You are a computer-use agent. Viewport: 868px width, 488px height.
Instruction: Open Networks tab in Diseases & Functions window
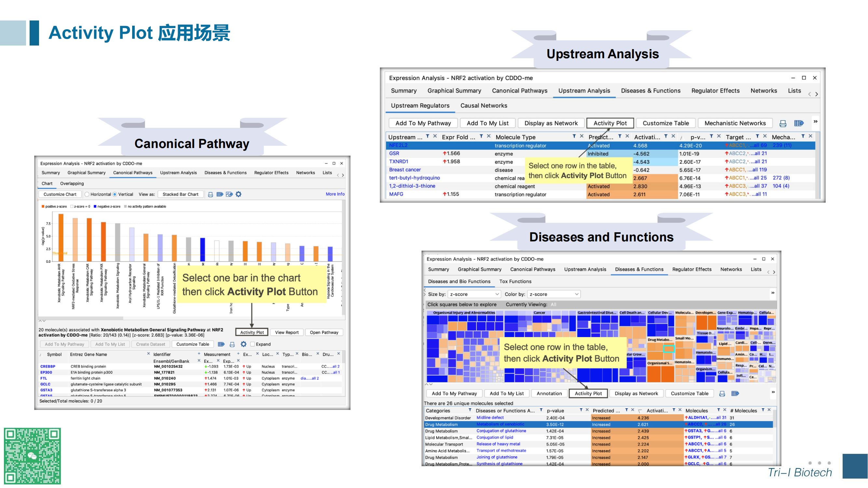coord(731,269)
